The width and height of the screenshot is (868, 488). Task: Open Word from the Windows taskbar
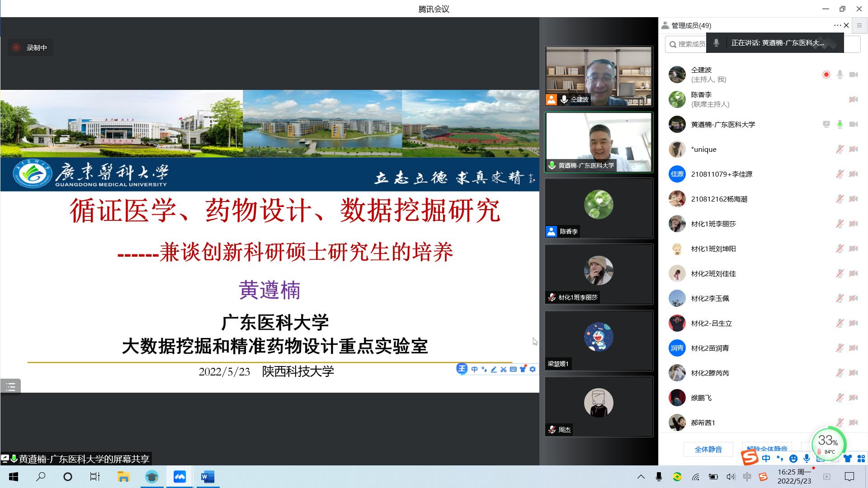208,477
